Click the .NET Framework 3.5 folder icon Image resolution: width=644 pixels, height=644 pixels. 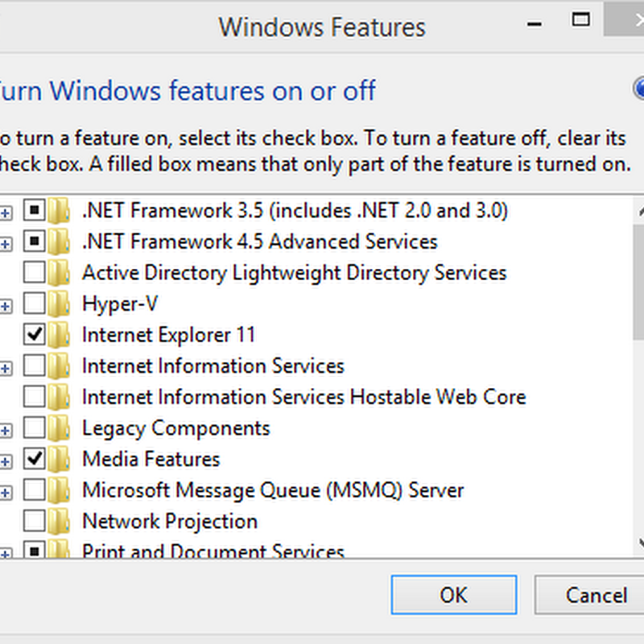[59, 212]
